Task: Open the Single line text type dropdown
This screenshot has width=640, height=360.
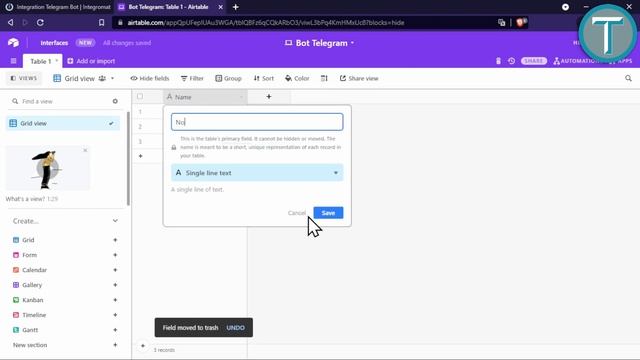Action: click(257, 173)
